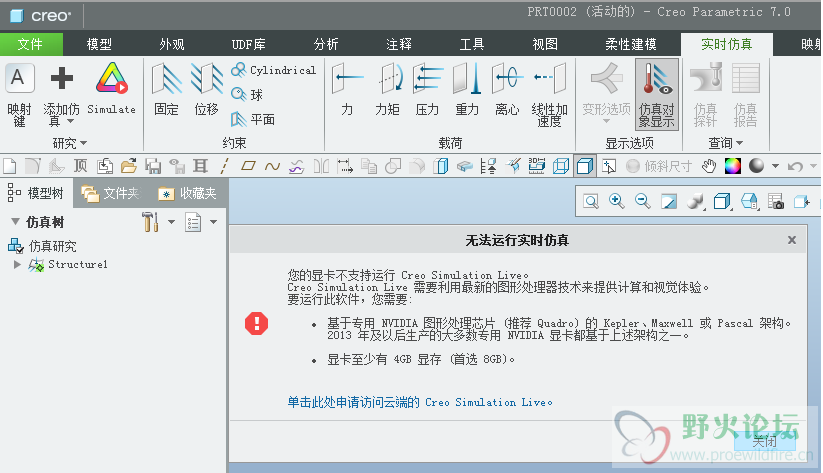The height and width of the screenshot is (473, 823).
Task: Add a 压力 pressure load
Action: [427, 89]
